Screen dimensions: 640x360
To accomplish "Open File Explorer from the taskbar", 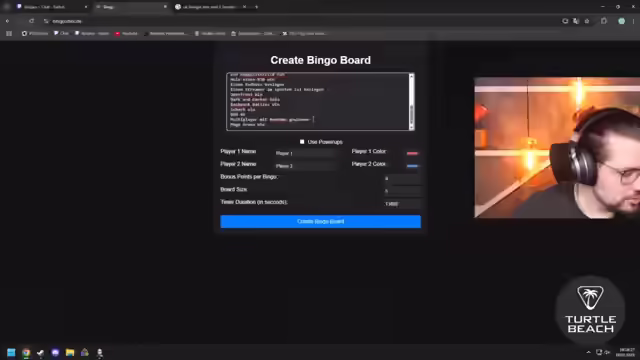I will [70, 352].
